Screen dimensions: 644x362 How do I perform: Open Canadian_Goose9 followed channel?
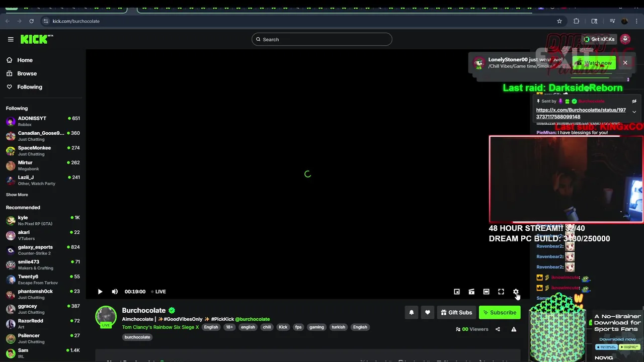[43, 136]
